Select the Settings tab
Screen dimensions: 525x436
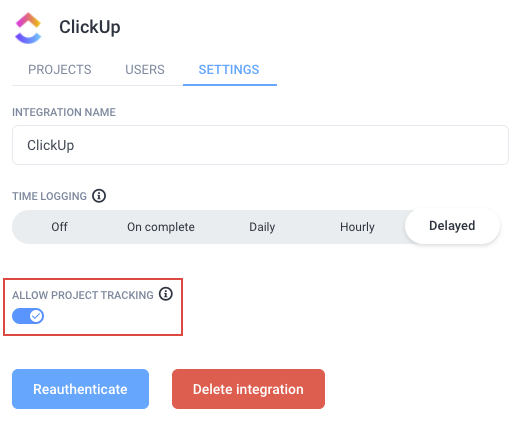pos(229,70)
